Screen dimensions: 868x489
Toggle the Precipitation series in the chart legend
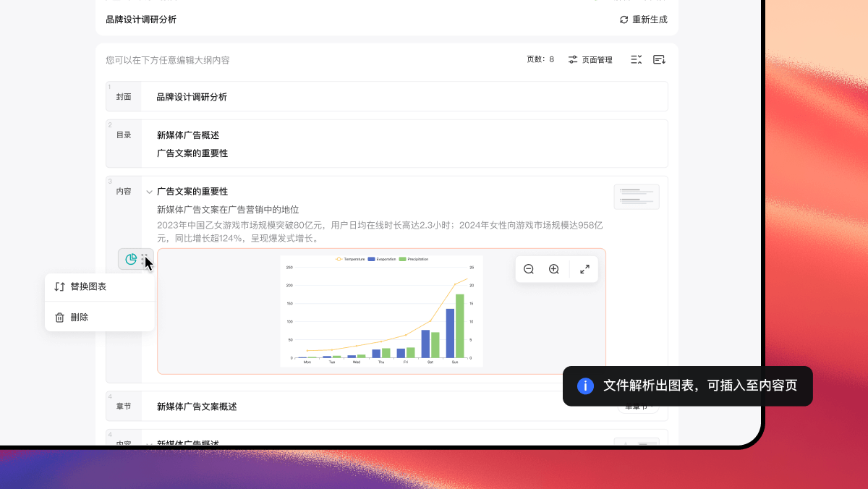pyautogui.click(x=417, y=259)
